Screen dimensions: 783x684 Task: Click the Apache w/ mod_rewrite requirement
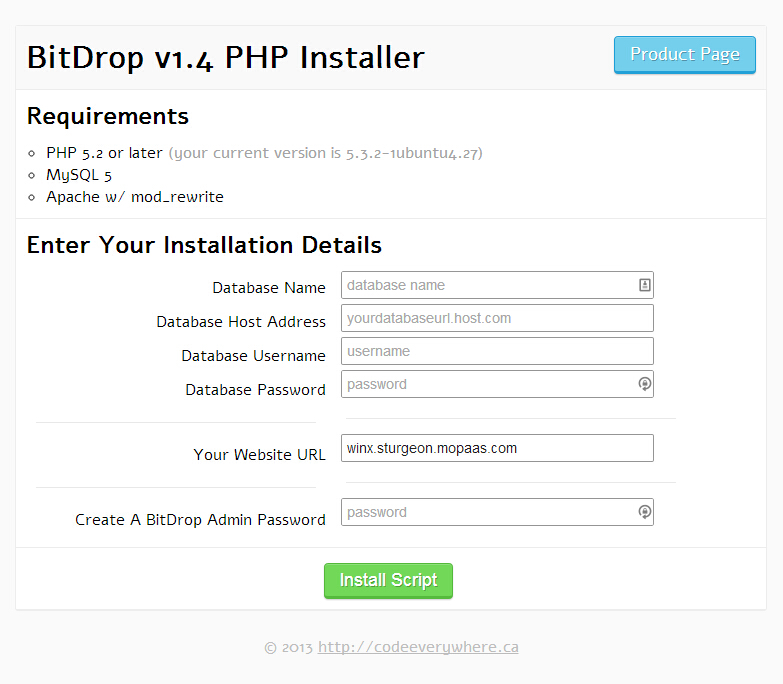(135, 197)
